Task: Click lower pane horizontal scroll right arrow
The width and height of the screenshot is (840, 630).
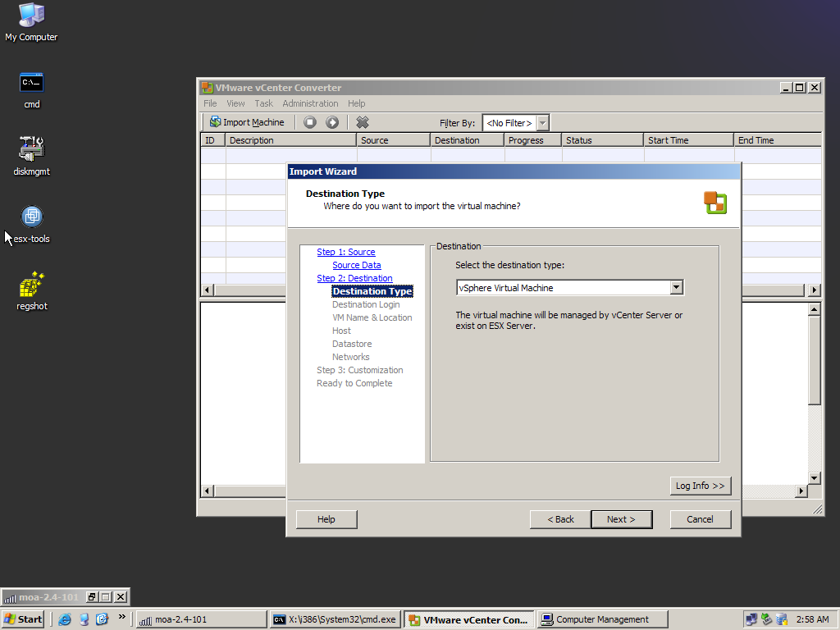Action: click(801, 491)
